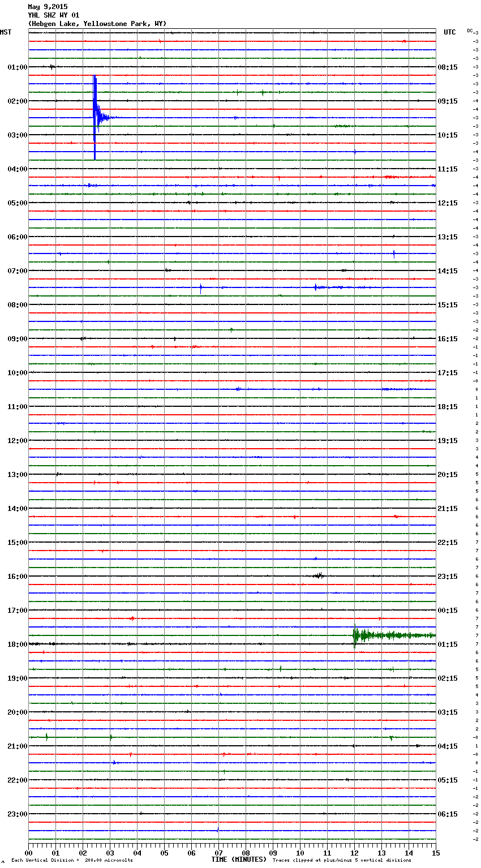Click the 00:15 UTC time label
Viewport: 481px width, 868px height.
click(x=448, y=611)
